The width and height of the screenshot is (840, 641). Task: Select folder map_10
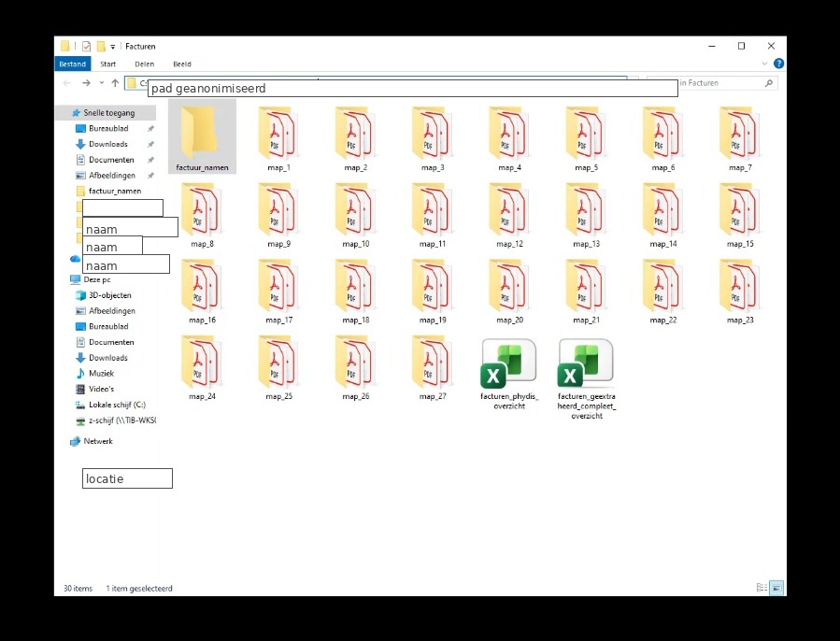(356, 214)
